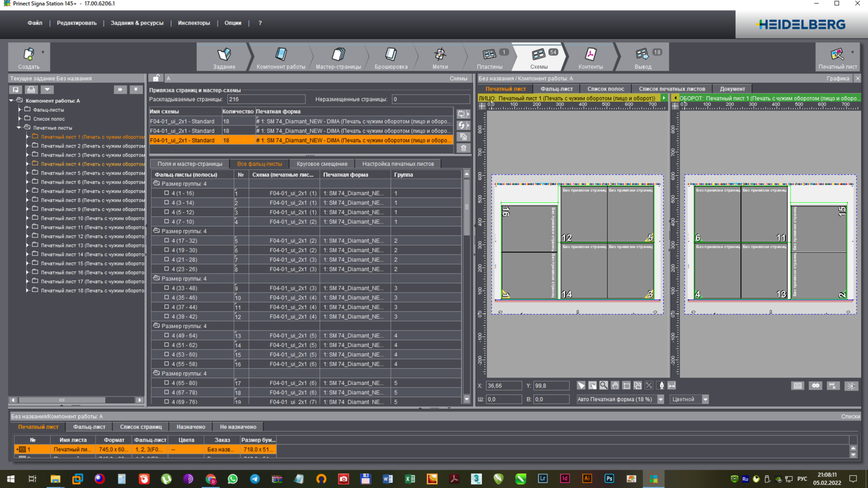This screenshot has width=868, height=488.
Task: Select the hand pan tool below preview
Action: pyautogui.click(x=615, y=386)
